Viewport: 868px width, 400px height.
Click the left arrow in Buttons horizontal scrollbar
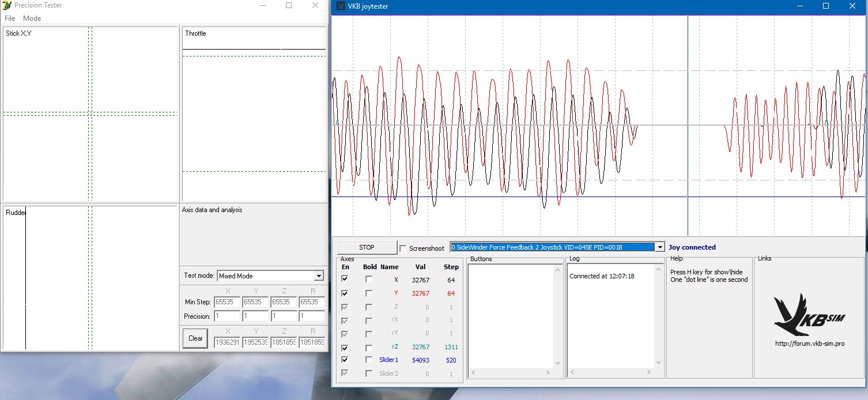click(473, 373)
